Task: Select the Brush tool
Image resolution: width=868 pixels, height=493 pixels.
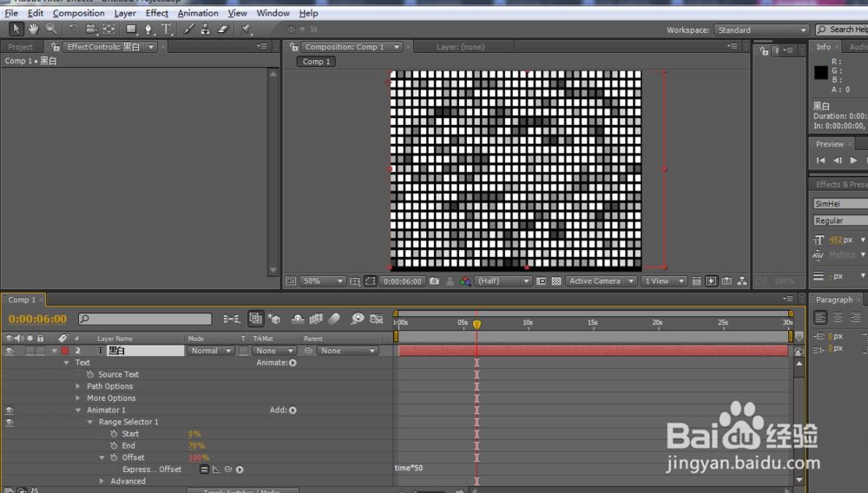Action: point(188,30)
